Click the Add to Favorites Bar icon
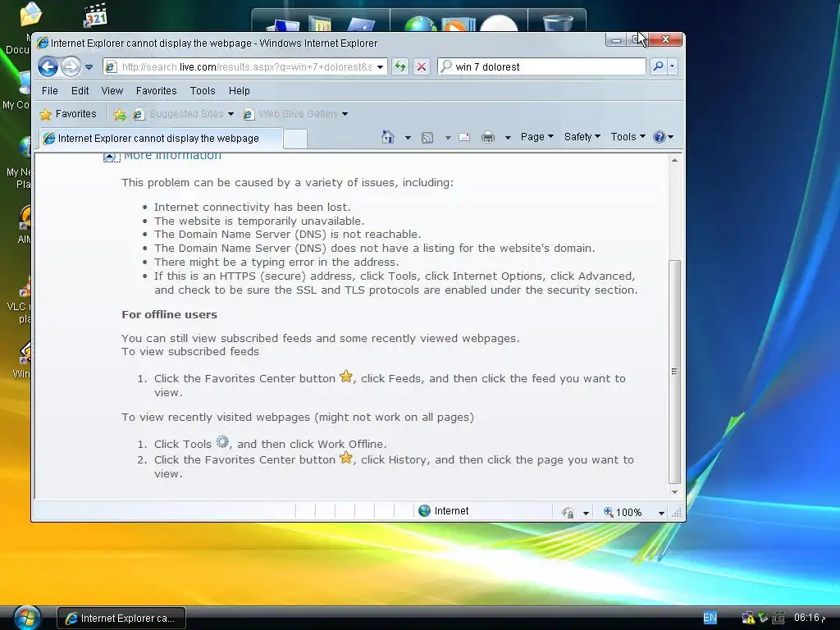The image size is (840, 630). pyautogui.click(x=120, y=114)
